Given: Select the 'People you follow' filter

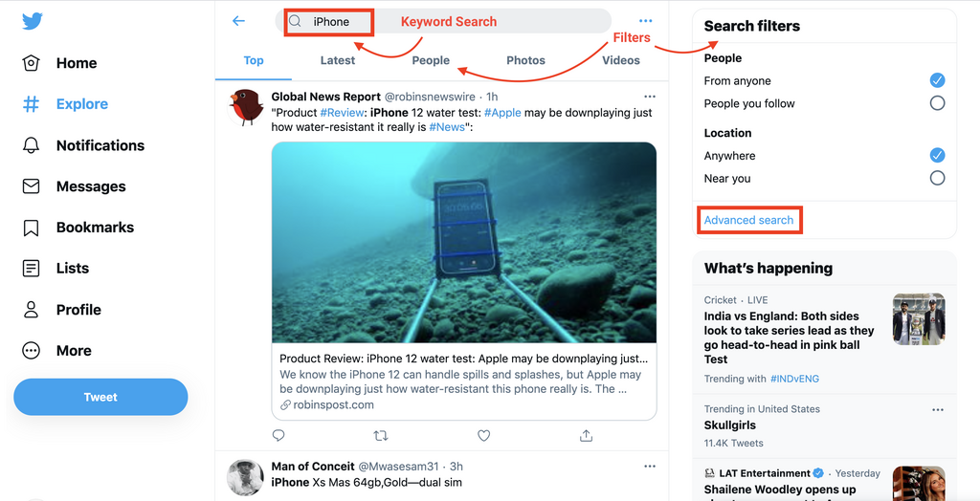Looking at the screenshot, I should tap(937, 103).
